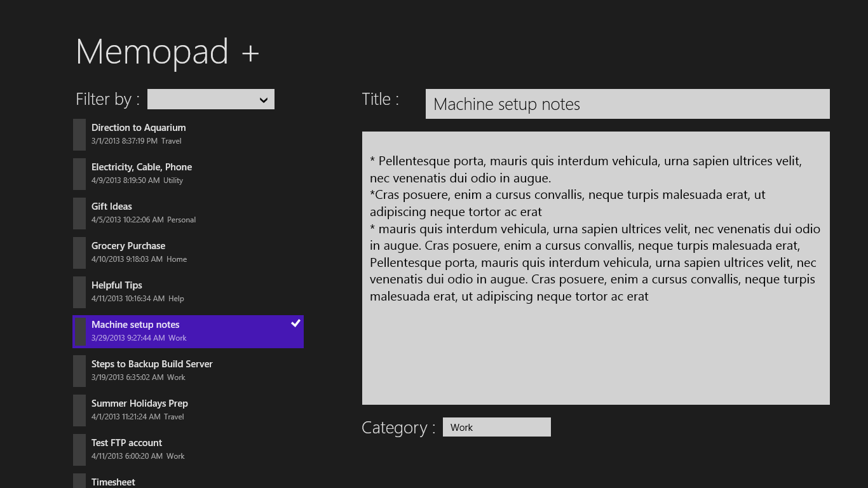Click the "Filter by :" label
This screenshot has width=868, height=488.
click(x=107, y=100)
